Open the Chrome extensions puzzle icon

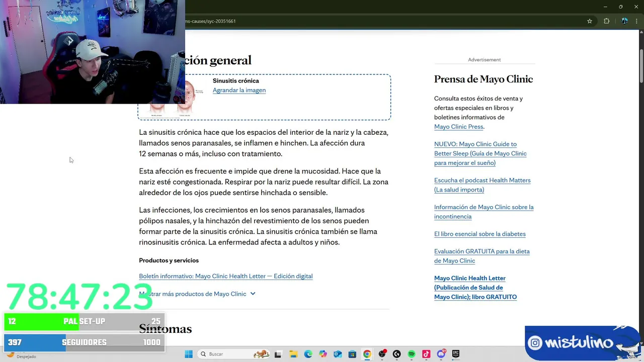click(x=606, y=21)
